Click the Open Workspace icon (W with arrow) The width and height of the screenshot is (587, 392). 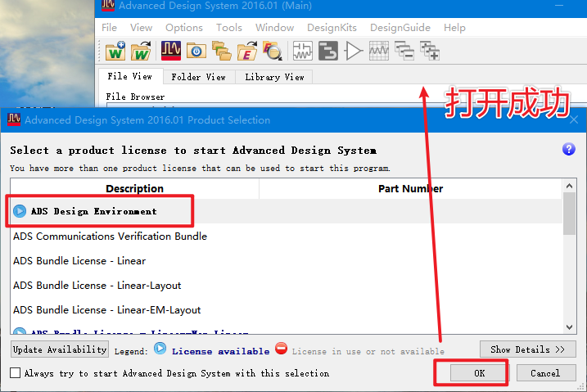pos(141,51)
